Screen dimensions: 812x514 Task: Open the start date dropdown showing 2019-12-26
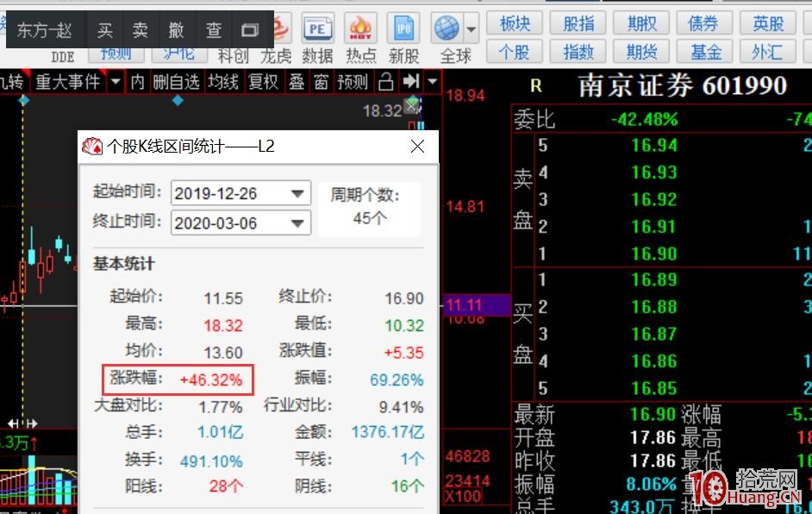tap(298, 193)
